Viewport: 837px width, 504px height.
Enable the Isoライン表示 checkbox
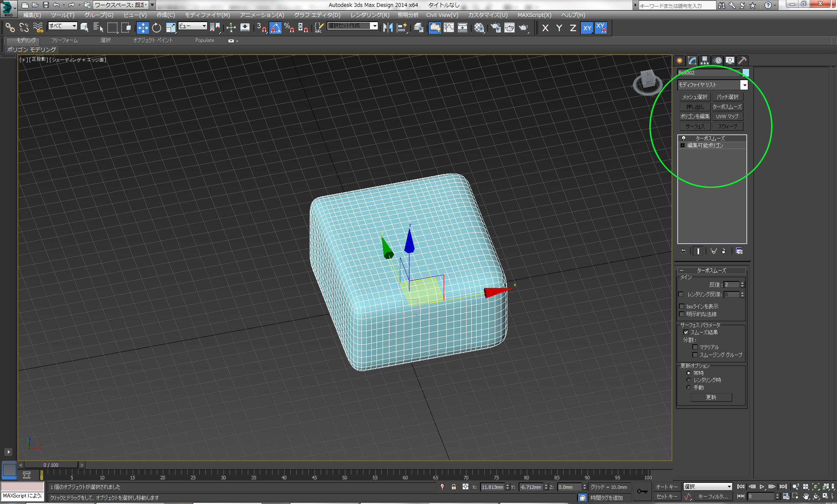point(682,307)
